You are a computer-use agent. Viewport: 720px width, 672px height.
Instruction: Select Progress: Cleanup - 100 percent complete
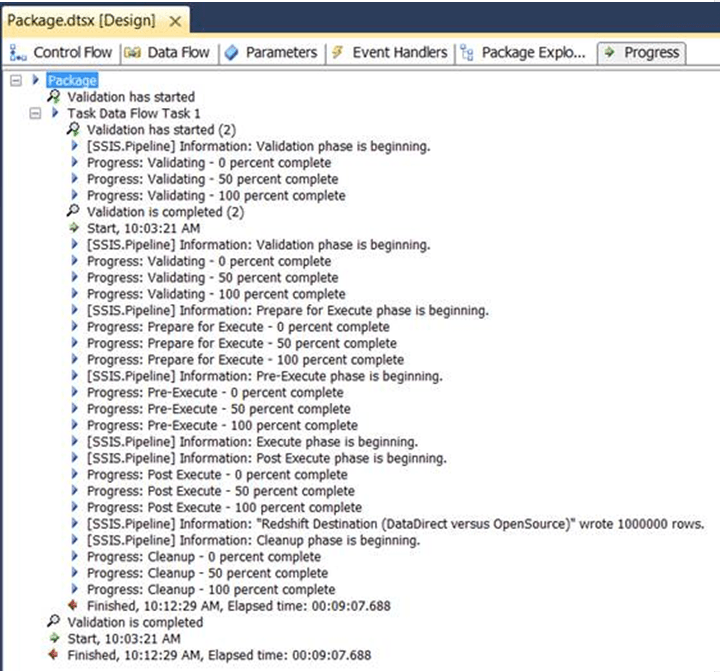click(x=211, y=590)
